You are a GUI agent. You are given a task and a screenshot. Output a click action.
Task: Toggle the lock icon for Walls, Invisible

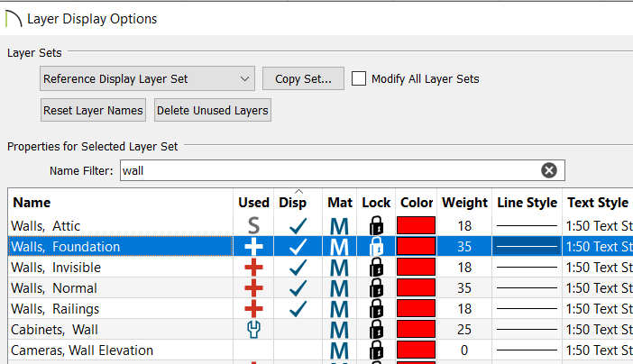pyautogui.click(x=376, y=268)
